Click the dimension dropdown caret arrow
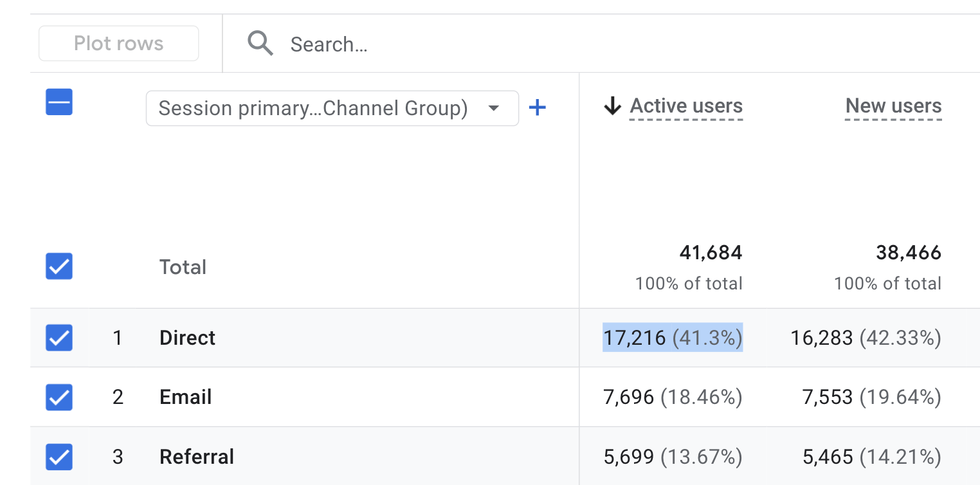 tap(494, 108)
